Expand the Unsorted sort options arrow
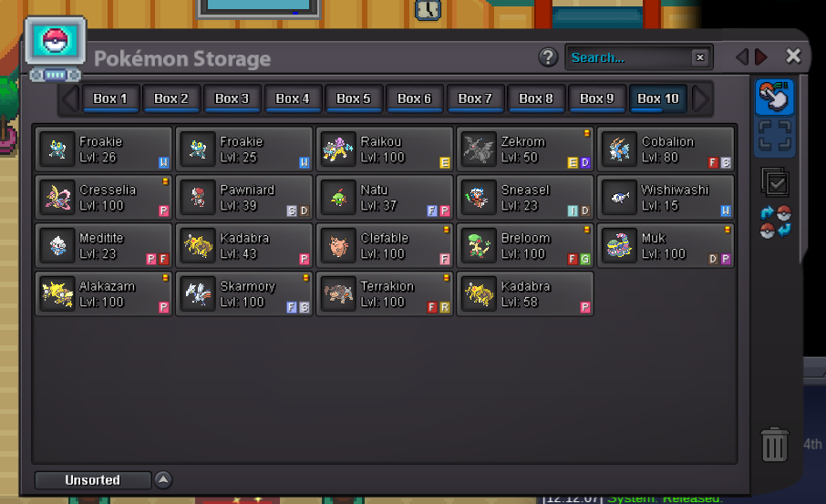This screenshot has height=504, width=826. coord(163,479)
